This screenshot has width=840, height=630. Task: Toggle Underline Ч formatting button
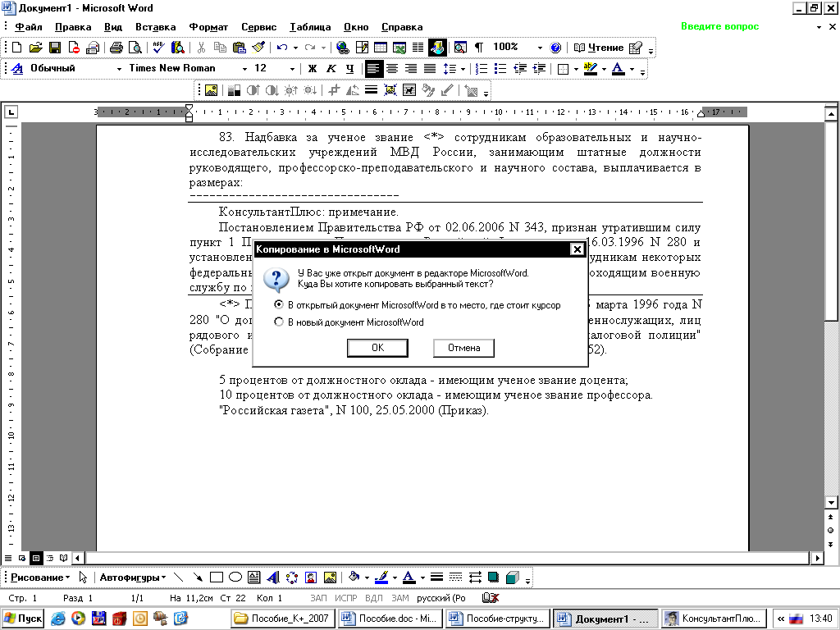click(x=349, y=69)
